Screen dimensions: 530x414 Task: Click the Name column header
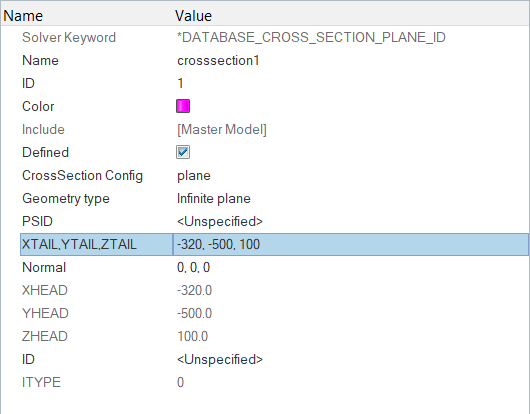(x=23, y=16)
